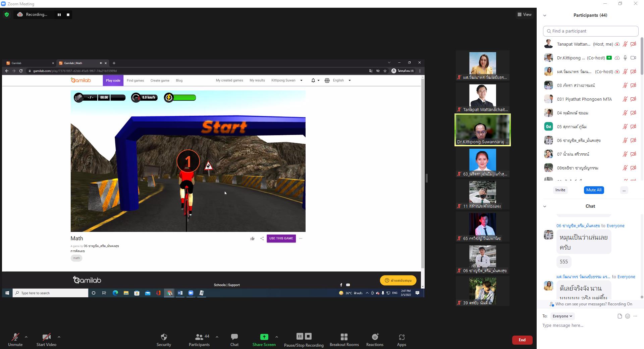The height and width of the screenshot is (349, 644).
Task: Open the notifications bell dropdown
Action: click(315, 81)
